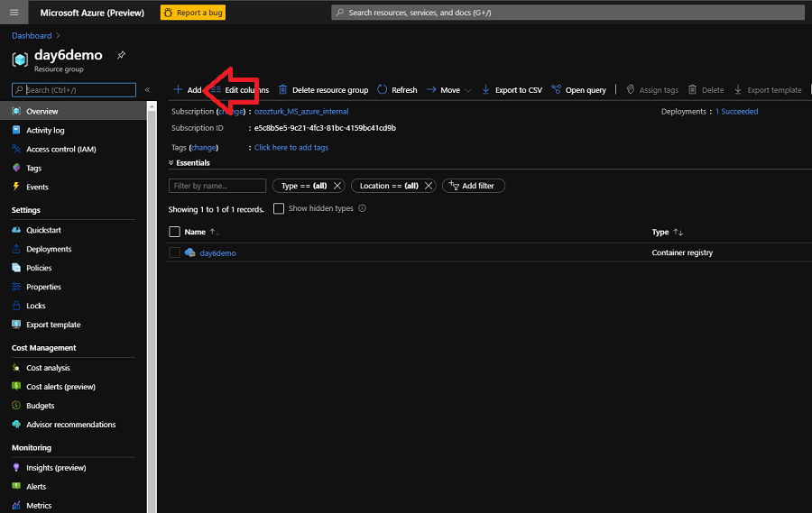Click Delete resource group trash icon
Image resolution: width=812 pixels, height=513 pixels.
pyautogui.click(x=283, y=90)
